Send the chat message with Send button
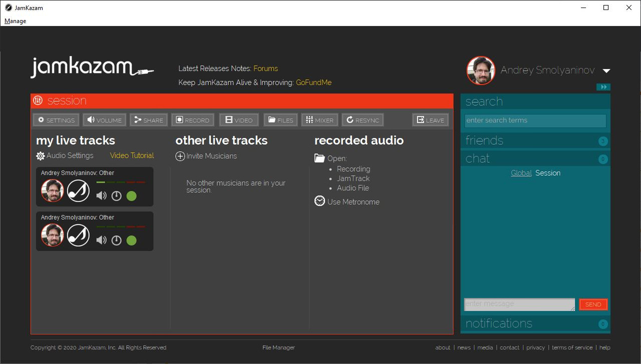The height and width of the screenshot is (364, 641). pyautogui.click(x=593, y=304)
